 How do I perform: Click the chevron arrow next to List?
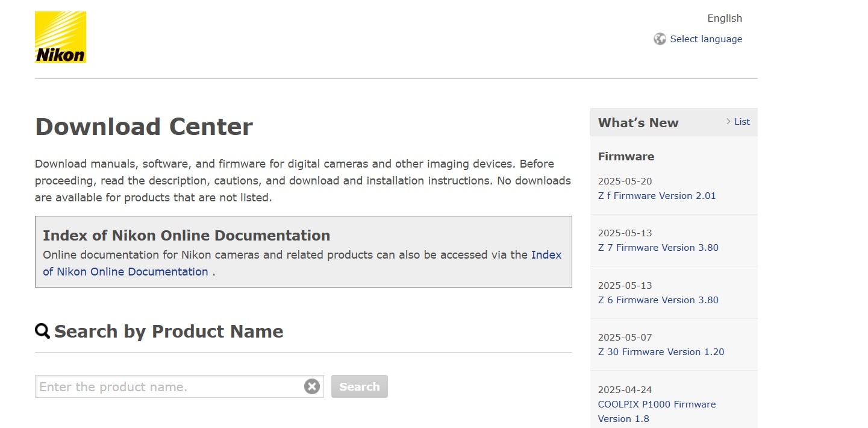(728, 122)
